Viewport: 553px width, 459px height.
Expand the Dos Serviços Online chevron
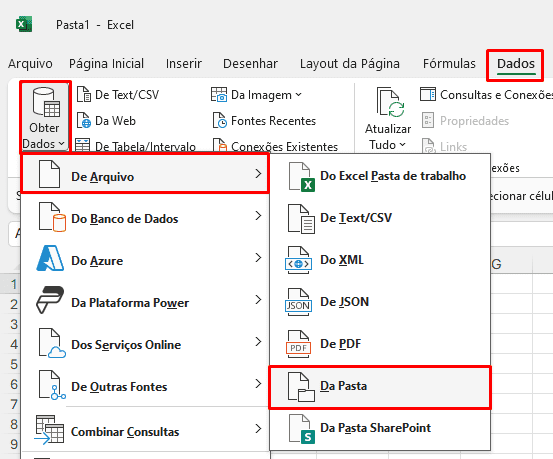point(259,342)
